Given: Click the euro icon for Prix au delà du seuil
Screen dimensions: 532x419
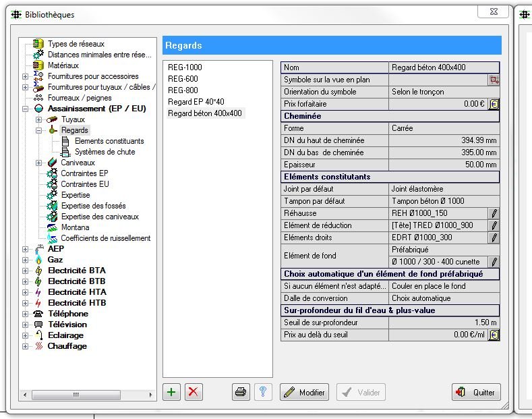Looking at the screenshot, I should point(494,335).
